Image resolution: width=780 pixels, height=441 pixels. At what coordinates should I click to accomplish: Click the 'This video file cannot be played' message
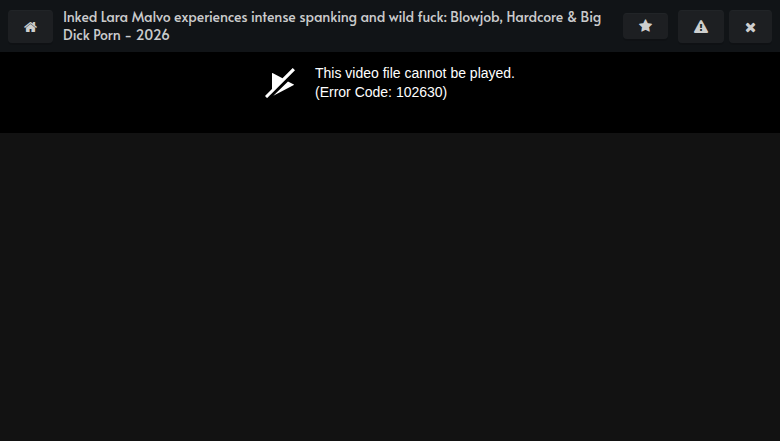414,73
